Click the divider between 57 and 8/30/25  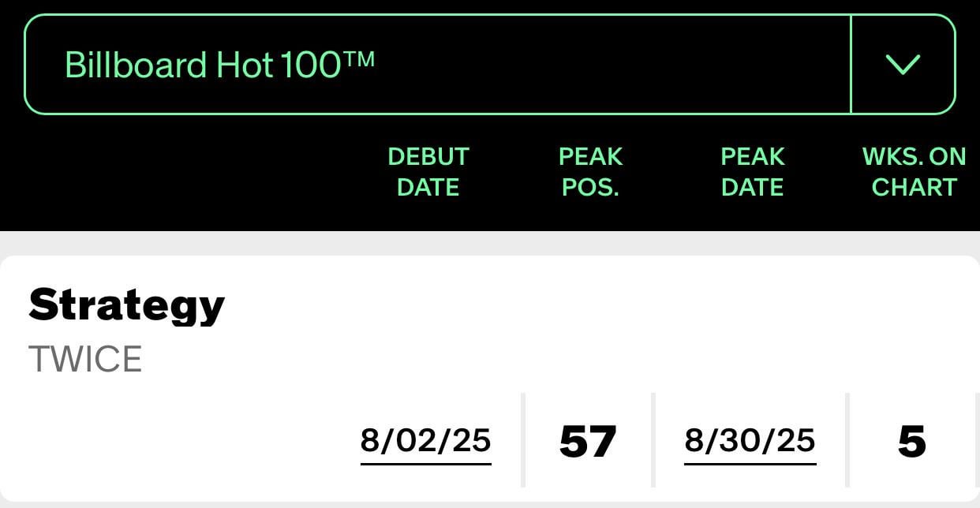coord(653,439)
